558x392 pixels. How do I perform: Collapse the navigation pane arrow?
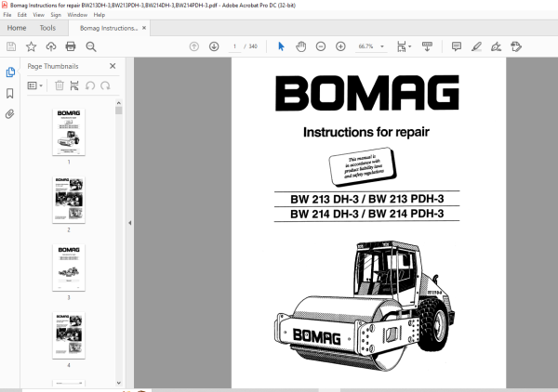pos(130,223)
